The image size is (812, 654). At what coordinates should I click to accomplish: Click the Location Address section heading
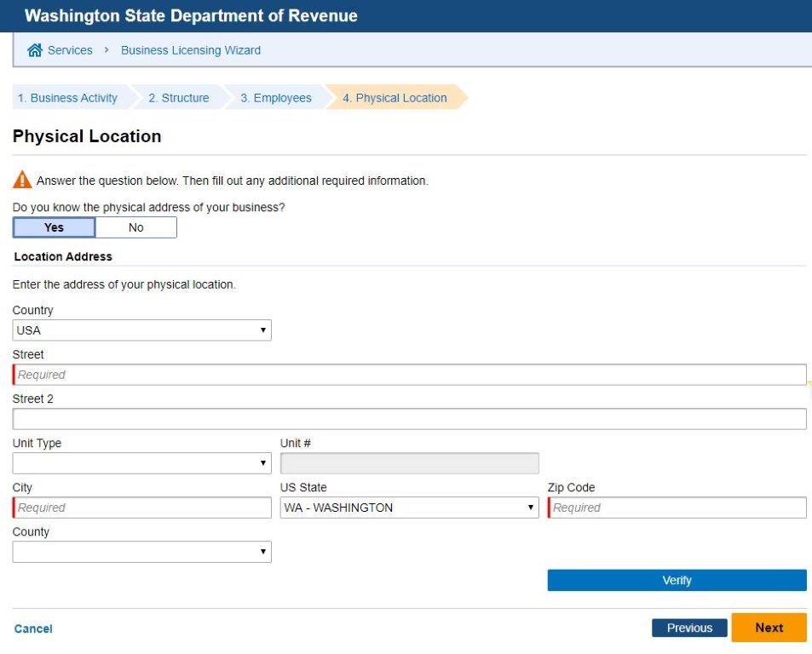(x=63, y=256)
